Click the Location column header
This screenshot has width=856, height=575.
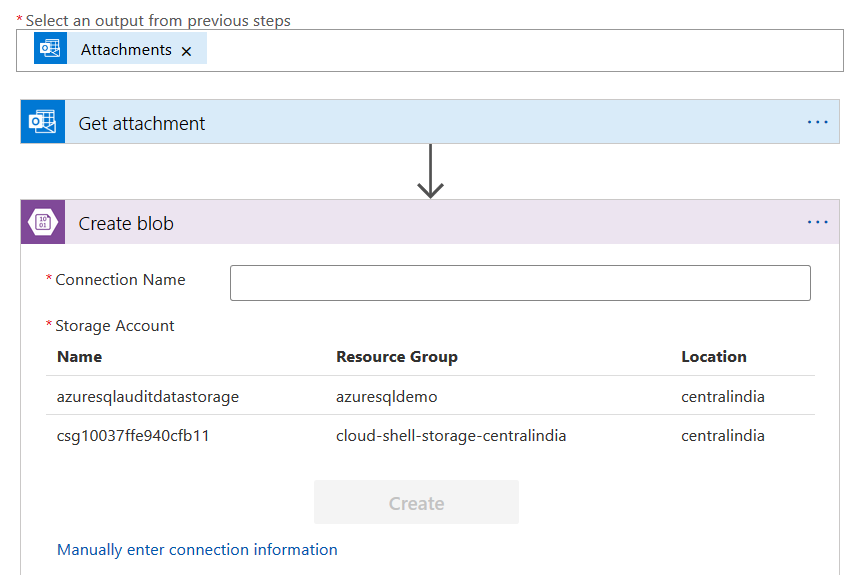pos(714,357)
